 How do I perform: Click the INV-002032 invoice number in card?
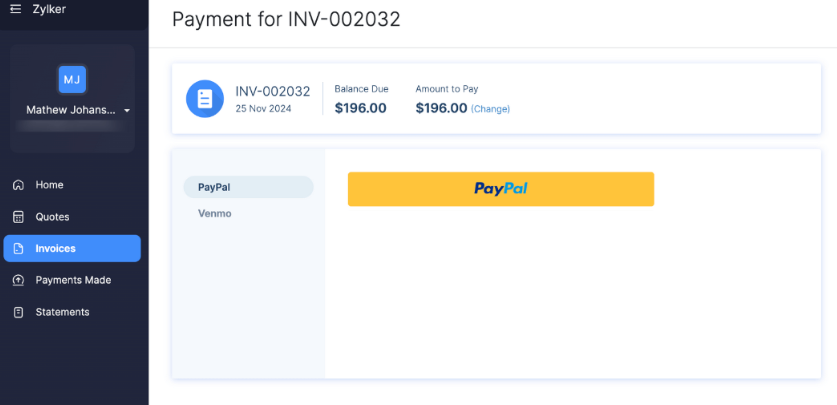272,91
